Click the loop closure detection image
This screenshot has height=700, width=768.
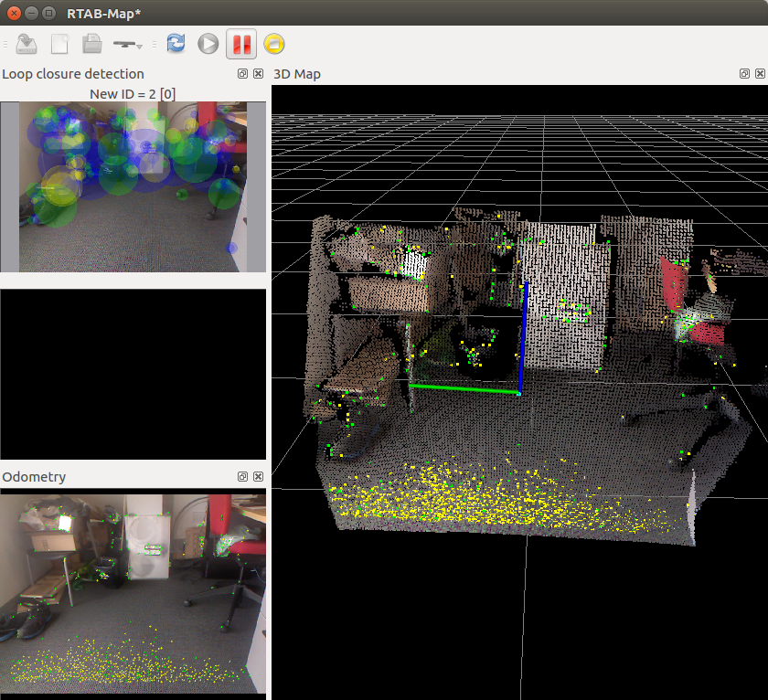133,186
